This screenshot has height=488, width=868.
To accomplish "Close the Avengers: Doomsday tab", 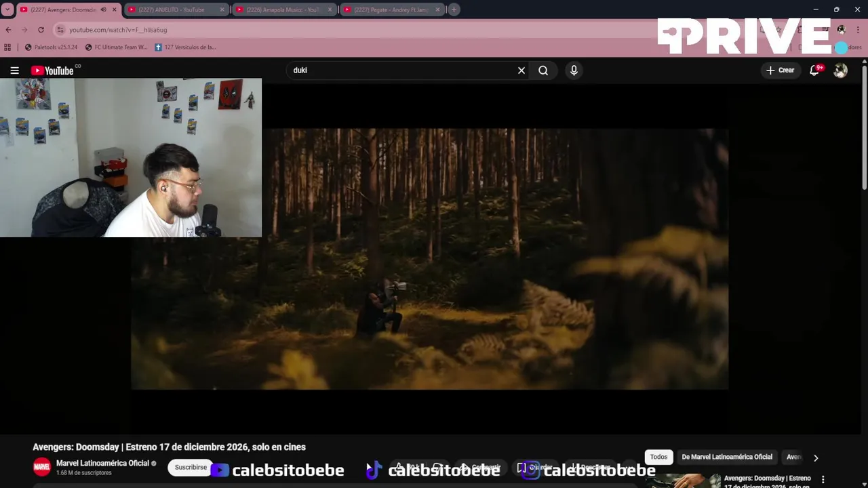I will (x=114, y=9).
